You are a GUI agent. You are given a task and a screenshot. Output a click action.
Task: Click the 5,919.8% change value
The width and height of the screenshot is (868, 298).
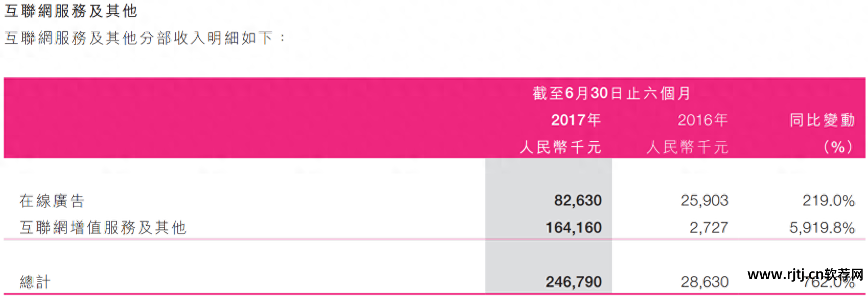pos(822,227)
